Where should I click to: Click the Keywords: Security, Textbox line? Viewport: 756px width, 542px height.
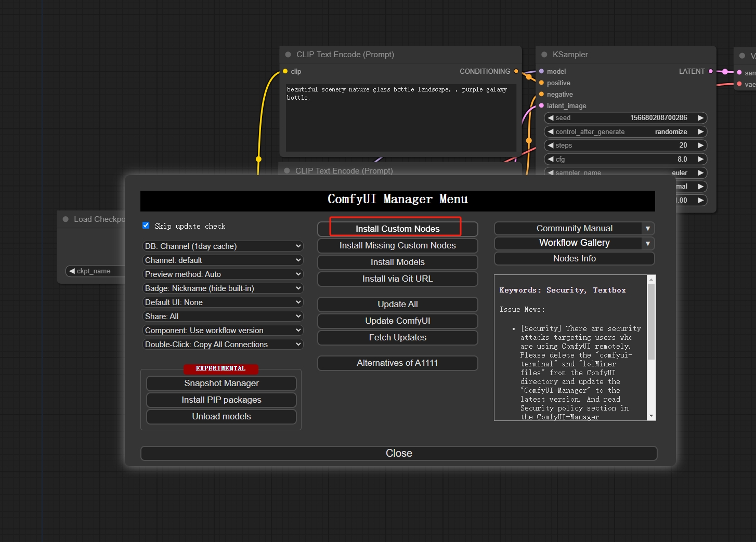(563, 290)
